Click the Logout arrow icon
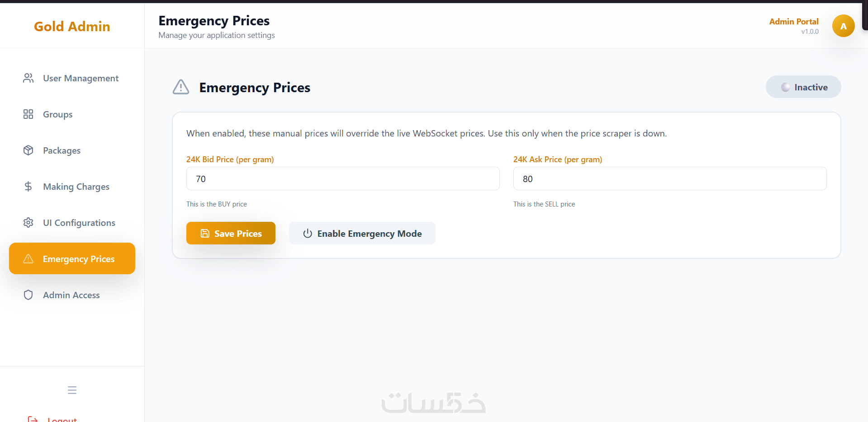Screen dimensions: 868x422 pyautogui.click(x=33, y=419)
